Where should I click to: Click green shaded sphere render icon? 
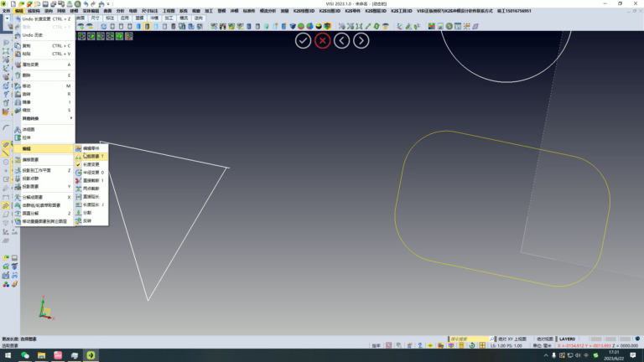(301, 26)
